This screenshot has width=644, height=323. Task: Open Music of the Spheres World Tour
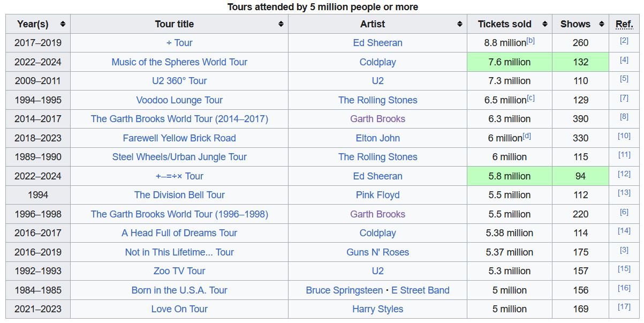(x=179, y=62)
